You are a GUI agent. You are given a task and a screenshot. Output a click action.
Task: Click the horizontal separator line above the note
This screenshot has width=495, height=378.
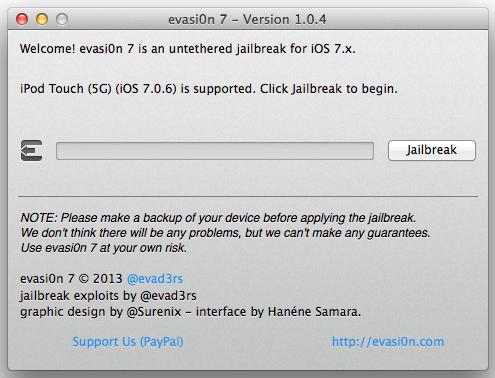[x=248, y=197]
